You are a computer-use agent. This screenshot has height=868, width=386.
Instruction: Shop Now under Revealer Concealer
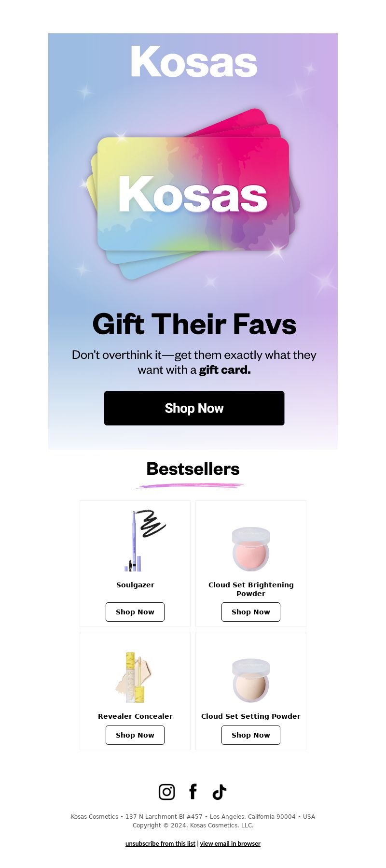pyautogui.click(x=135, y=735)
